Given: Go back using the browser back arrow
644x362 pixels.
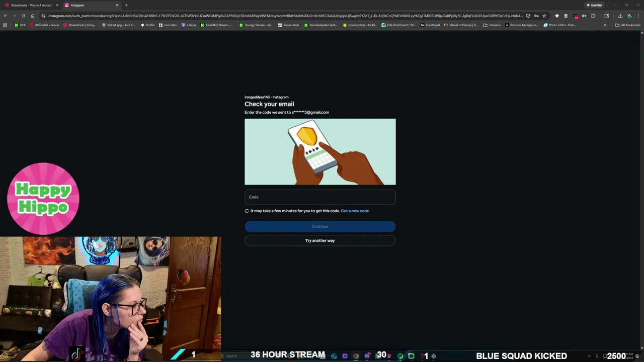Looking at the screenshot, I should pos(6,16).
